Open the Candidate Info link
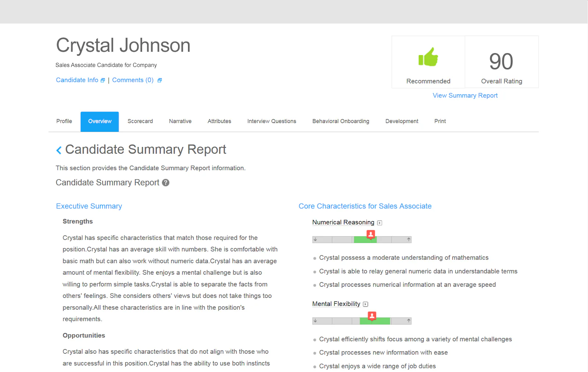588x372 pixels. tap(77, 80)
